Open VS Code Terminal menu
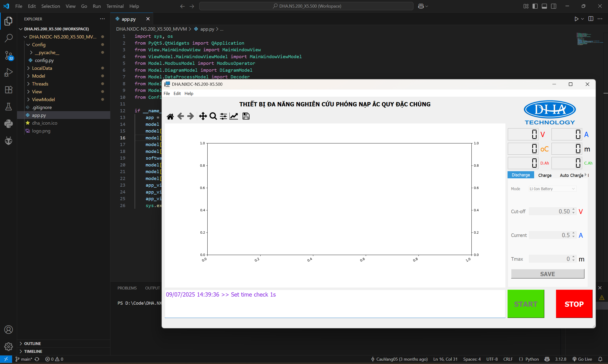This screenshot has width=608, height=364. tap(115, 6)
